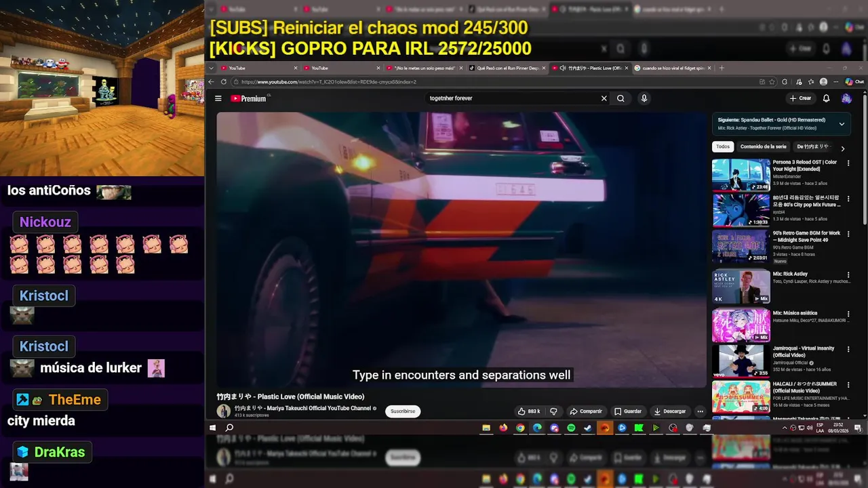868x488 pixels.
Task: Switch to 'cuando se hizo viral el fidget spinner' tab
Action: click(x=673, y=68)
